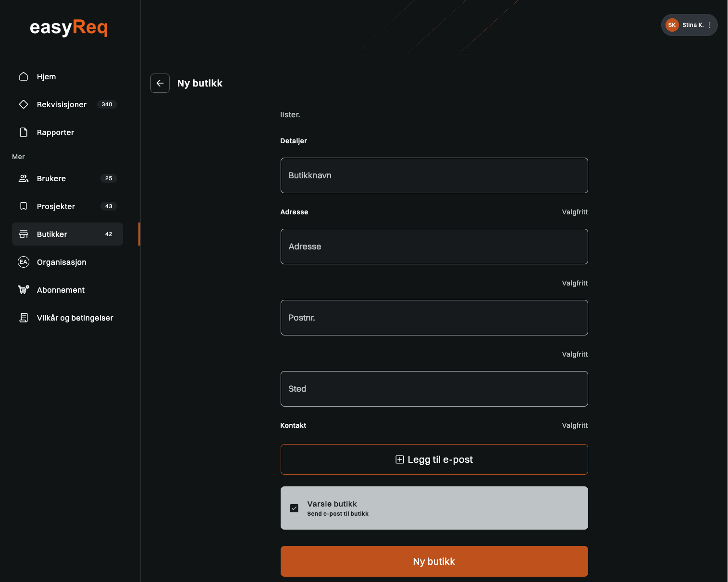Click the Send e-post til butikk text
The image size is (728, 582).
pyautogui.click(x=338, y=514)
